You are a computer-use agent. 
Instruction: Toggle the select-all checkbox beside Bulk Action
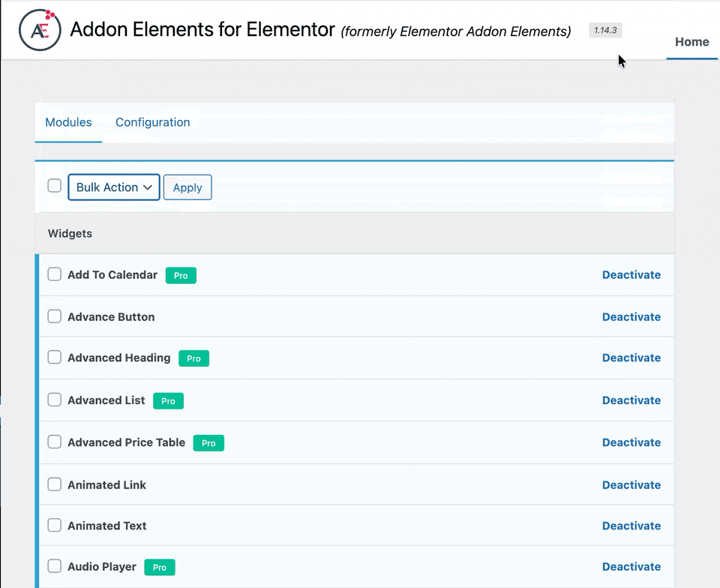55,186
